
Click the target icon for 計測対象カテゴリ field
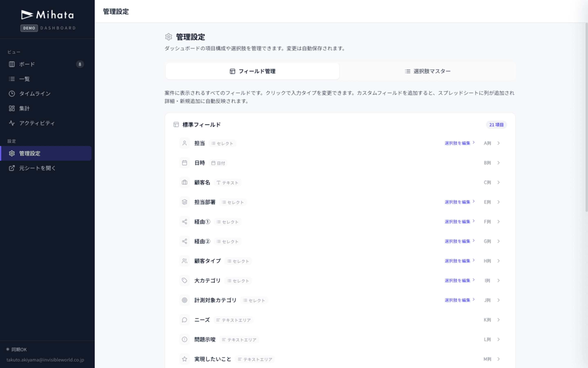[184, 300]
